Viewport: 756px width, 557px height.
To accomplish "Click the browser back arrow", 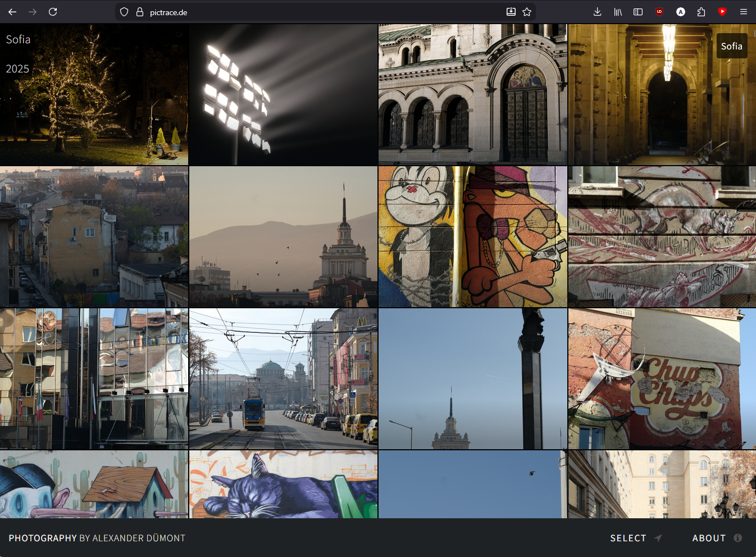I will pos(12,12).
